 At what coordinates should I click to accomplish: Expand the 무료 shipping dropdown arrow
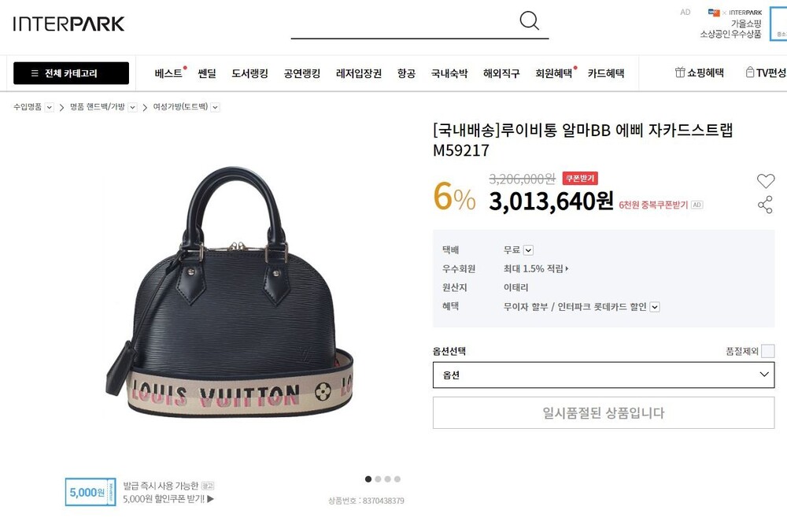tap(528, 250)
